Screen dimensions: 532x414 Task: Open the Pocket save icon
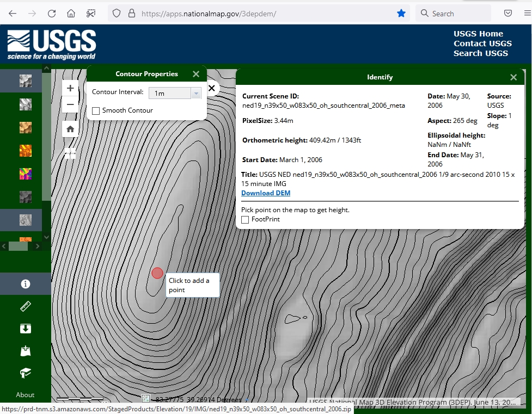[508, 14]
